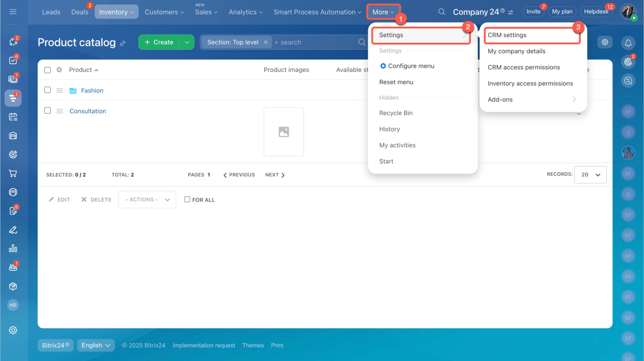Click the first BF avatar in right panel
The width and height of the screenshot is (644, 361).
pyautogui.click(x=628, y=112)
